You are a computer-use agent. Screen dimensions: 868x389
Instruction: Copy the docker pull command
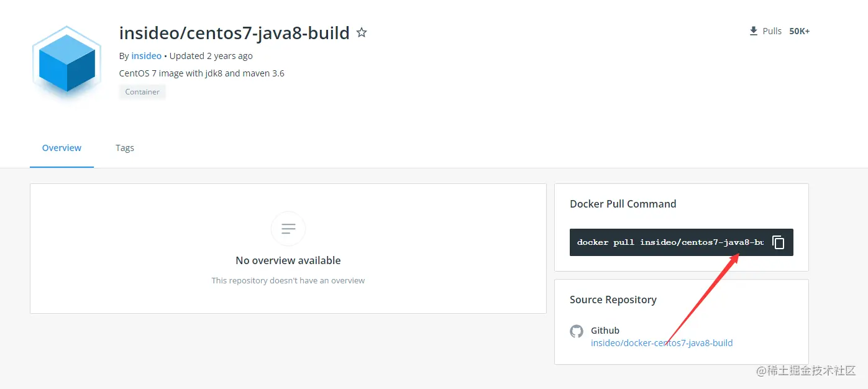click(778, 242)
